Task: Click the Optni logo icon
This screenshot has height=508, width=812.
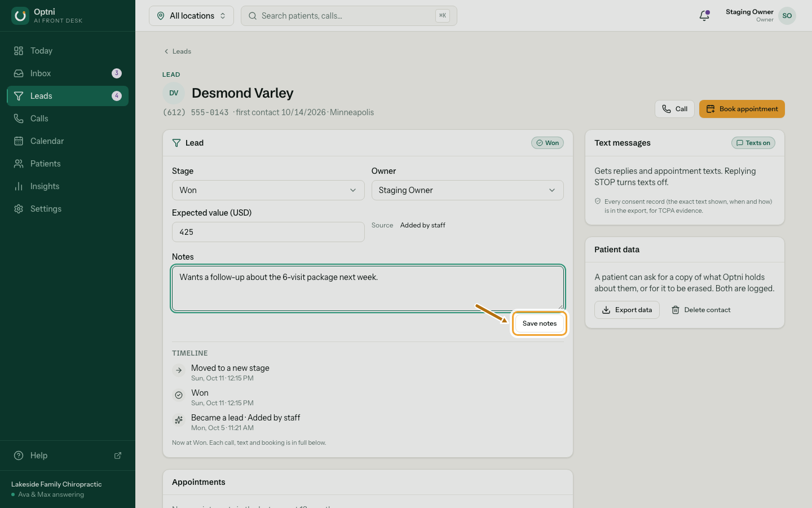Action: click(x=20, y=16)
